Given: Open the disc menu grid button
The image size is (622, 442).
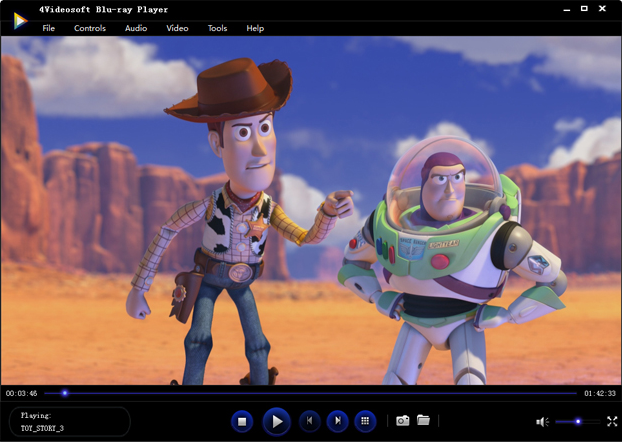Looking at the screenshot, I should click(x=366, y=422).
